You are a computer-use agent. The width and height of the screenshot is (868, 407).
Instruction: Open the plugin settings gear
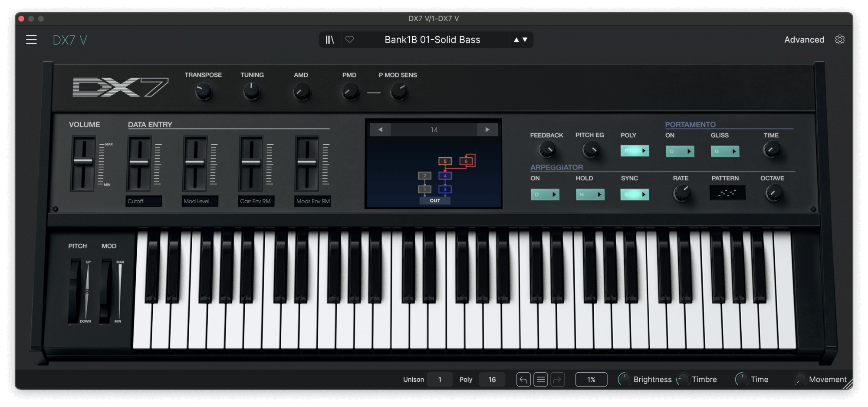(x=840, y=40)
